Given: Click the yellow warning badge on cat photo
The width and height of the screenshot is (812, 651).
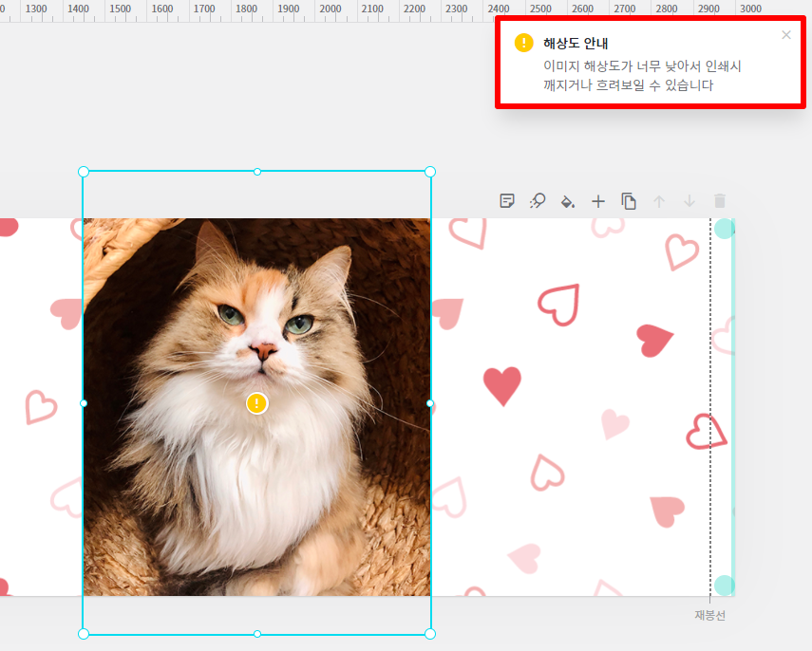Looking at the screenshot, I should pyautogui.click(x=256, y=403).
